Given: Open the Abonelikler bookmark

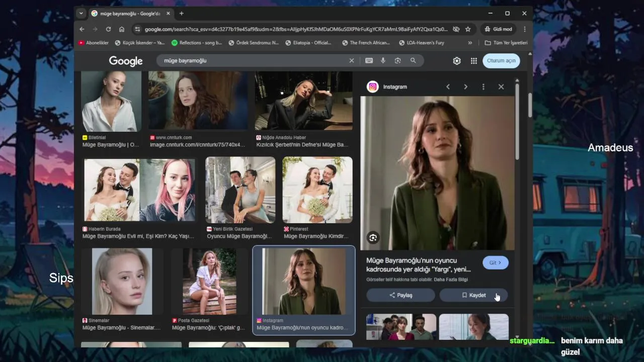Looking at the screenshot, I should tap(94, 43).
